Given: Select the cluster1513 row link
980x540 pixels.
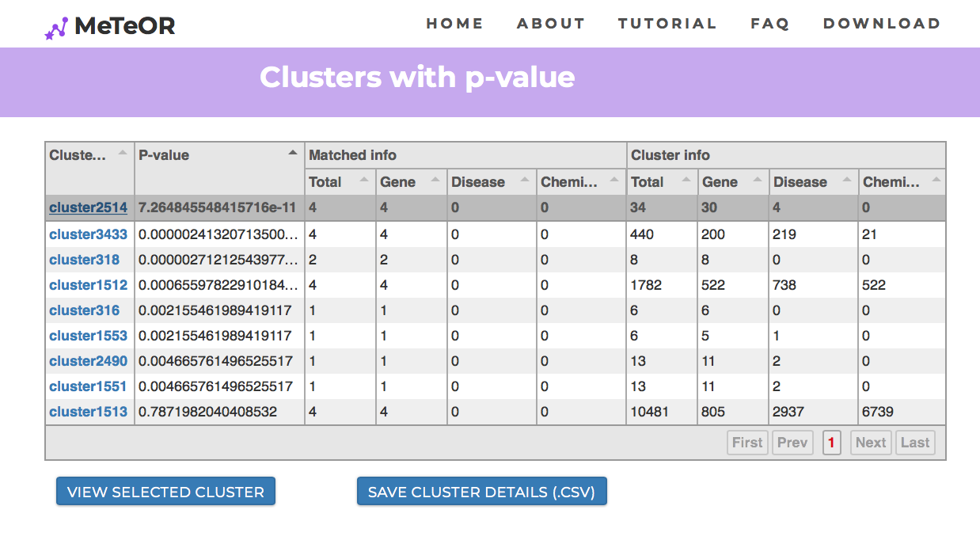Looking at the screenshot, I should pyautogui.click(x=88, y=412).
